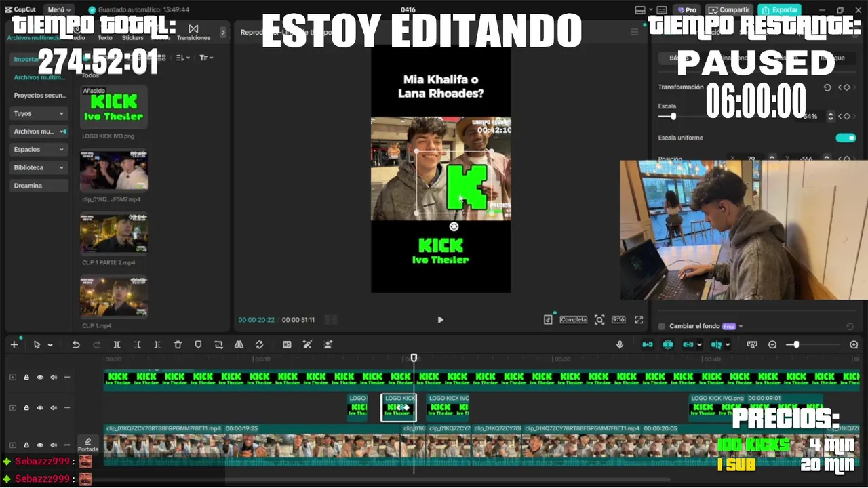868x488 pixels.
Task: Expand the Biblioteca section
Action: [39, 167]
